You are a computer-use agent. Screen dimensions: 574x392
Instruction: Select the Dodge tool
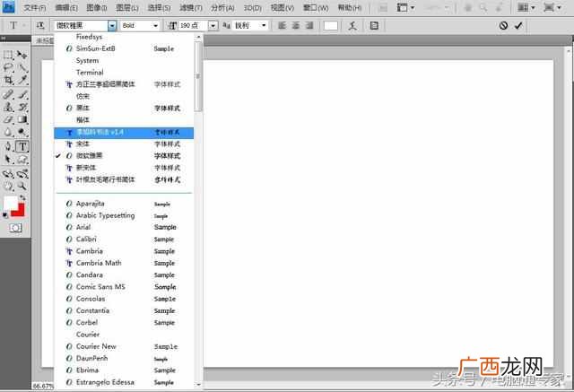pyautogui.click(x=22, y=132)
